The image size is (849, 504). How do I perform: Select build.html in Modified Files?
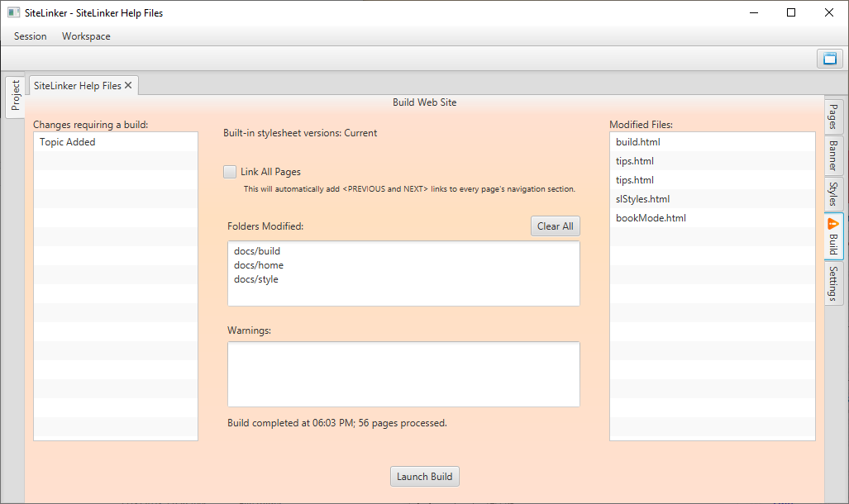pyautogui.click(x=638, y=142)
